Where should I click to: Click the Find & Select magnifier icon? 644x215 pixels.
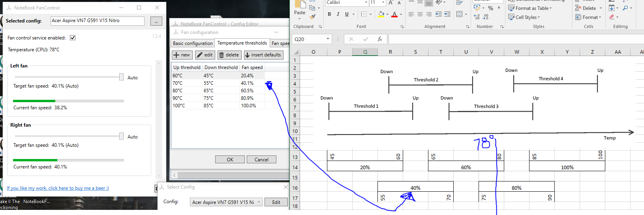(625, 8)
